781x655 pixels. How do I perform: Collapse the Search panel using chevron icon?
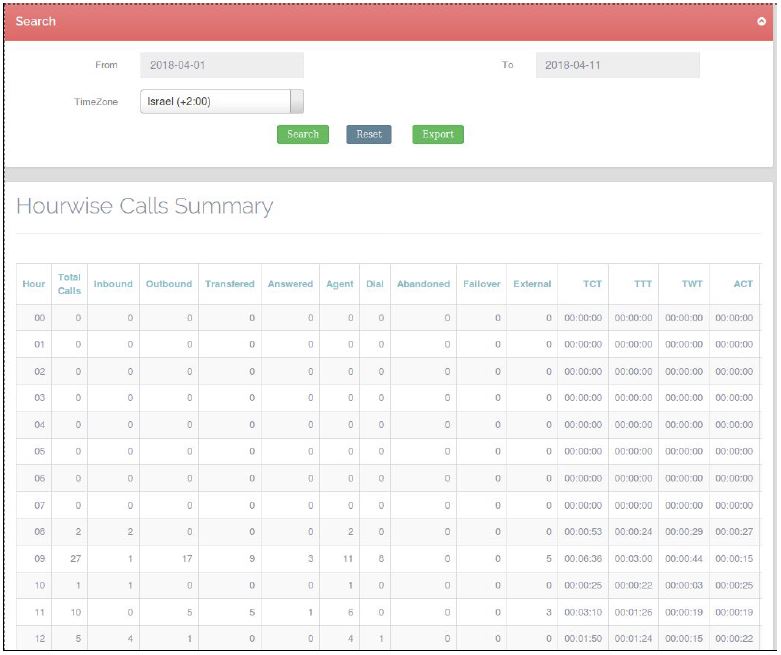point(761,22)
